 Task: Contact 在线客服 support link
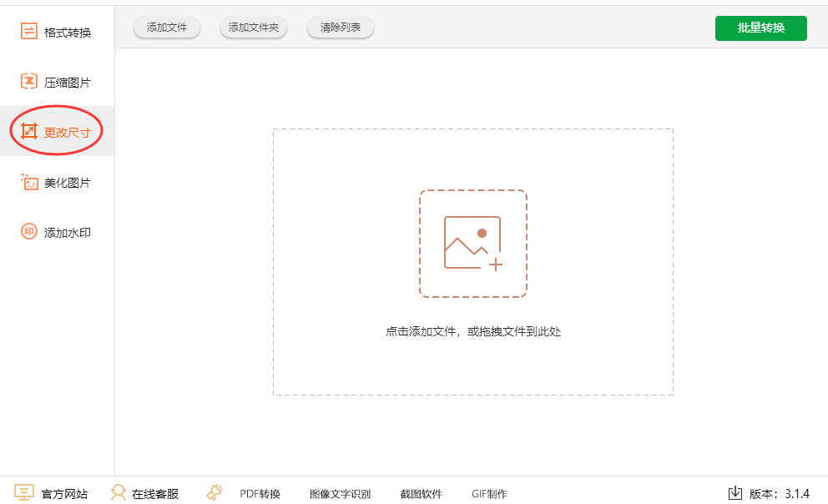click(x=155, y=494)
